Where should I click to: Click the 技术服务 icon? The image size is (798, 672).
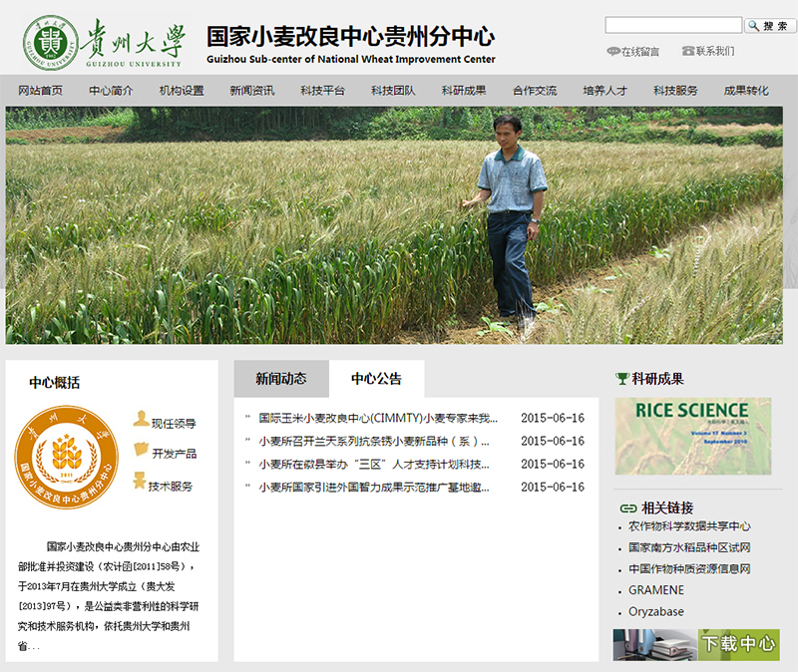[141, 485]
